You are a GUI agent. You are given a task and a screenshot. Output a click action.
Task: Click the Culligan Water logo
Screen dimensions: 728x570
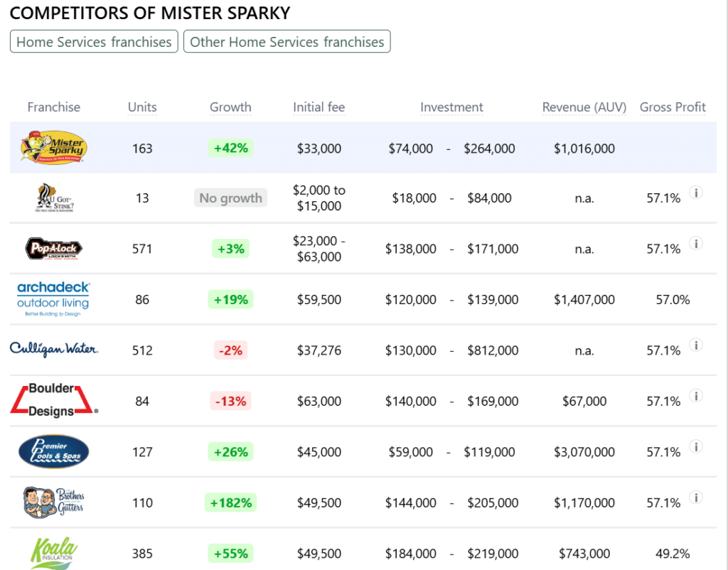coord(54,350)
